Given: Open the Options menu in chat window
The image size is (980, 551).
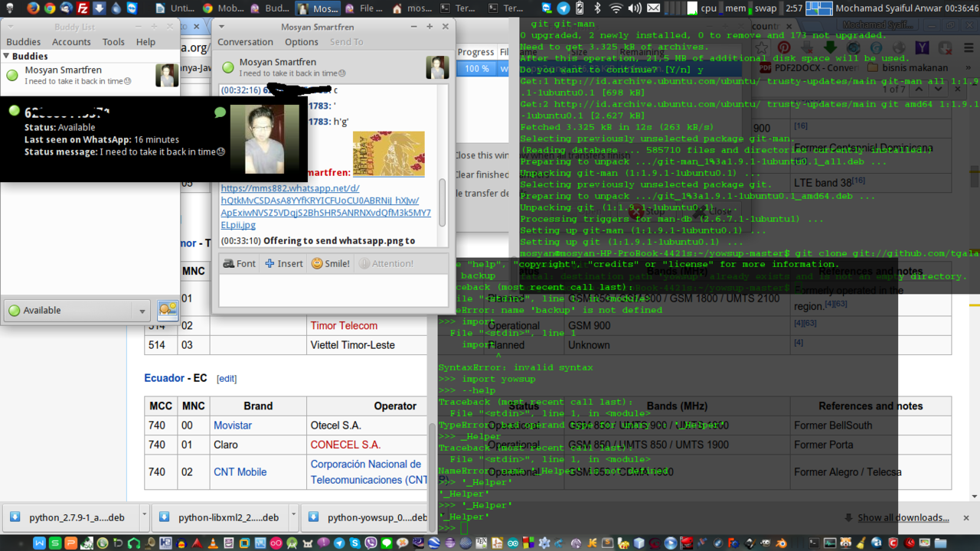Looking at the screenshot, I should (x=302, y=42).
